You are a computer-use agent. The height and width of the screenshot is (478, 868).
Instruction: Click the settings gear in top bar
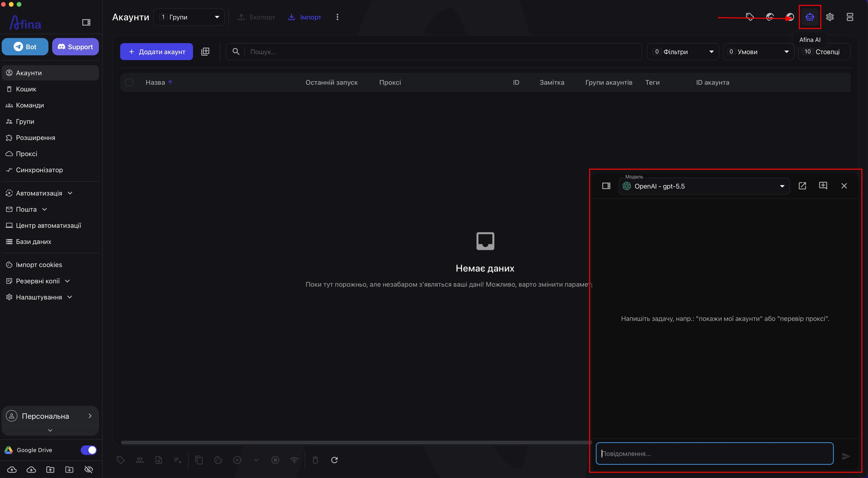tap(830, 17)
